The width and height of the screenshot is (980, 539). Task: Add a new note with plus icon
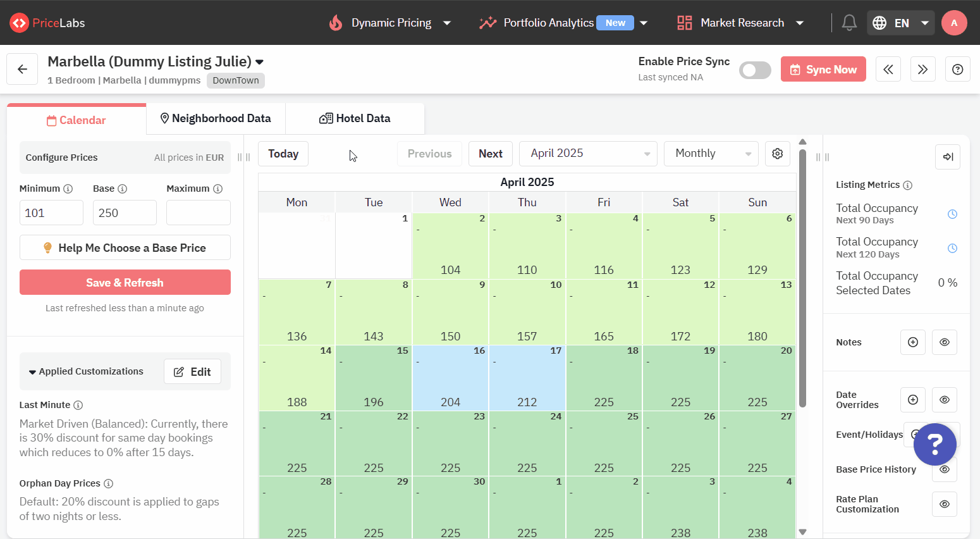click(x=912, y=342)
